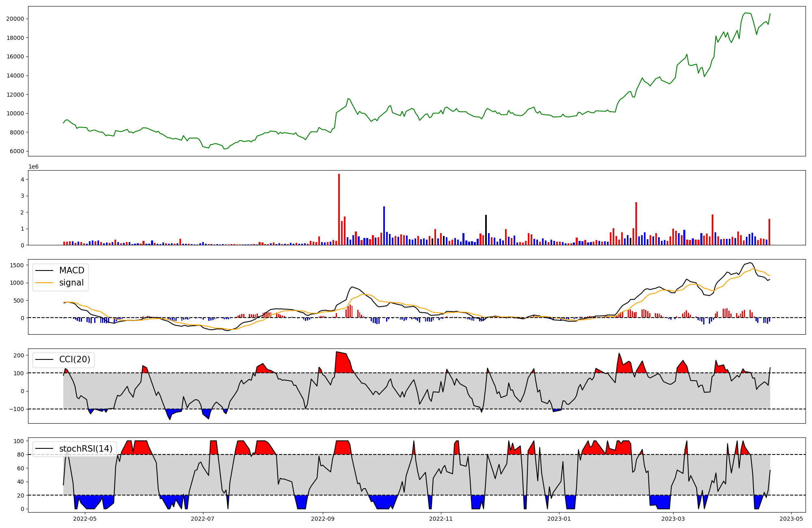Click the 2022-05 date tick label
This screenshot has width=812, height=528.
tap(85, 519)
